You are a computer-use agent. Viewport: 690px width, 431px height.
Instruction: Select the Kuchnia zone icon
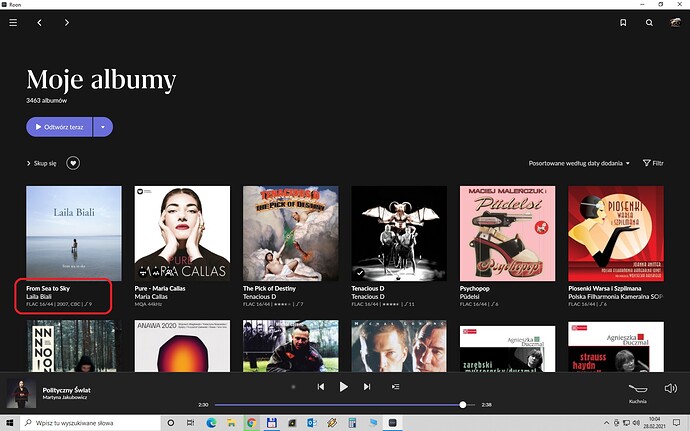(x=638, y=391)
